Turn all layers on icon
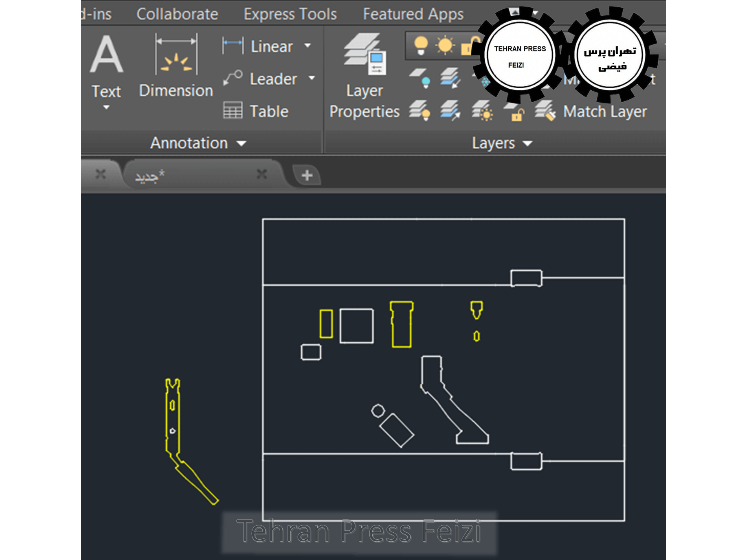Screen dimensions: 747x560 420,111
